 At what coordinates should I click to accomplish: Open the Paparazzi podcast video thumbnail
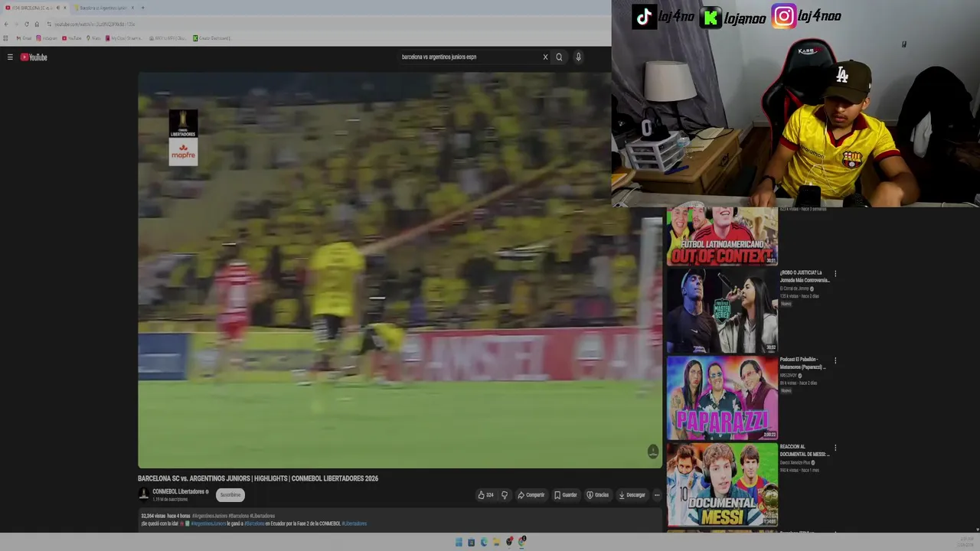[722, 397]
